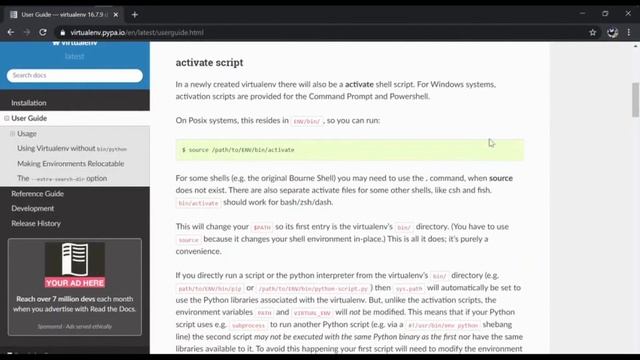Click the $PATH inline code
Image resolution: width=640 pixels, height=360 pixels.
click(262, 227)
